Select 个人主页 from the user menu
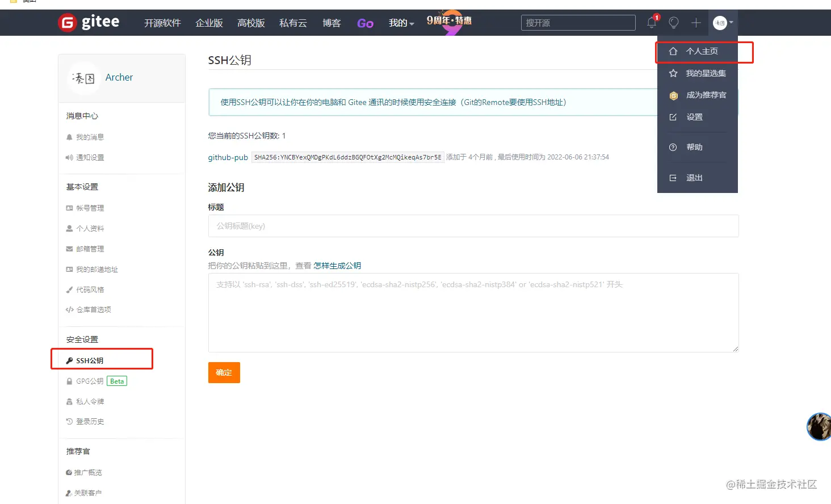Image resolution: width=831 pixels, height=504 pixels. [x=702, y=51]
